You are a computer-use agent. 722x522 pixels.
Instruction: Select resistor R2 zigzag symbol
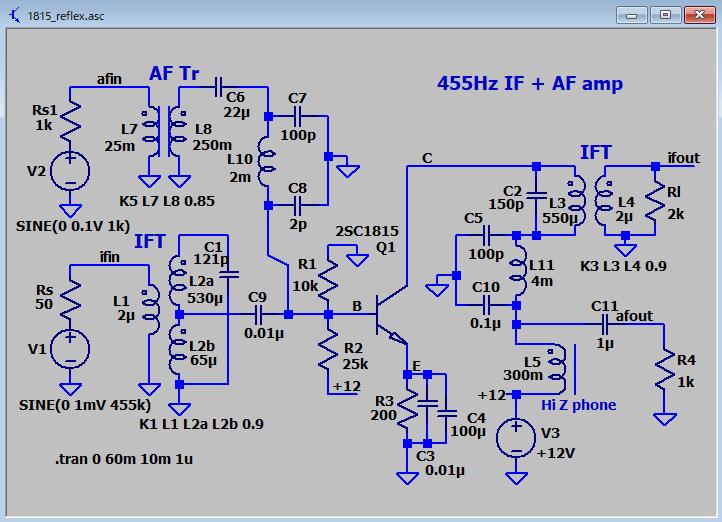point(328,347)
